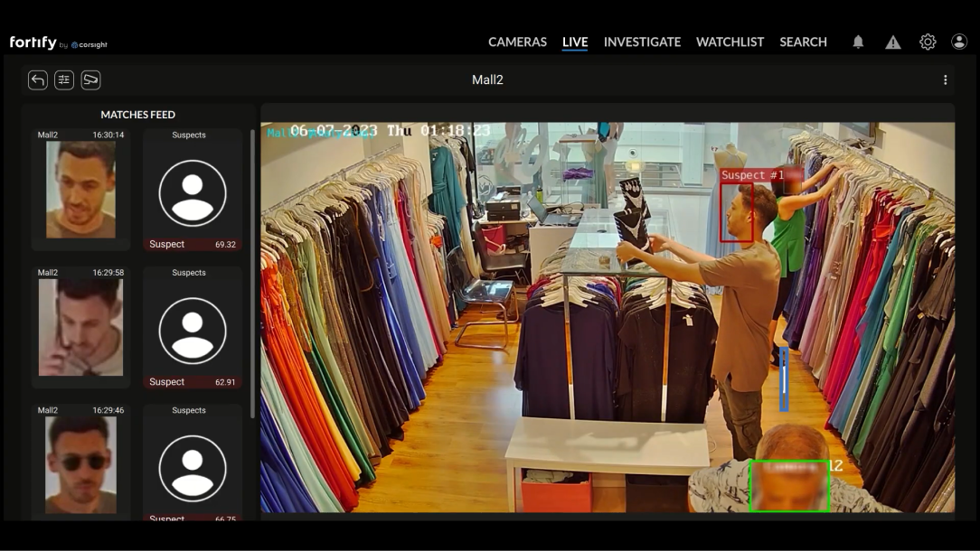Go to the CAMERAS tab
The width and height of the screenshot is (980, 551).
[x=517, y=42]
